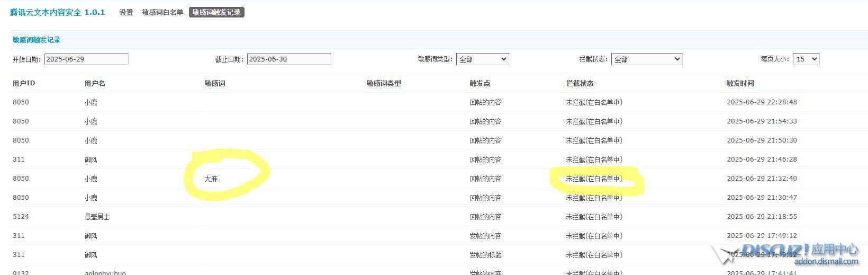Click the 敏感词类型 column header
Viewport: 868px width, 275px height.
point(384,83)
